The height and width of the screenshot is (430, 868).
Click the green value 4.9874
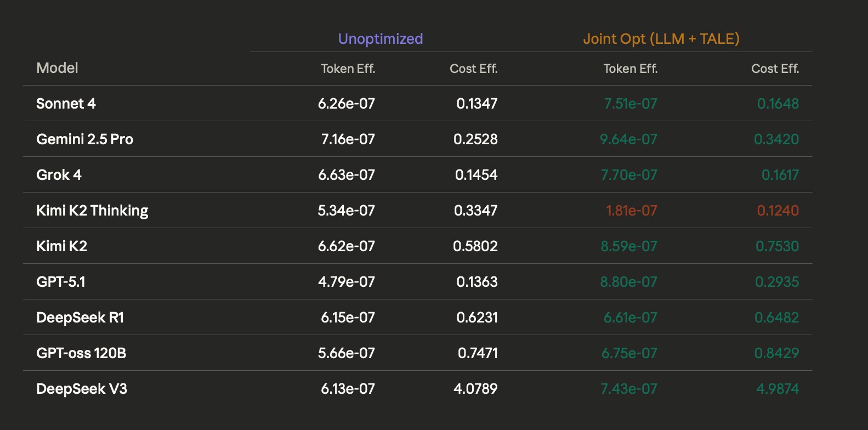pyautogui.click(x=778, y=389)
